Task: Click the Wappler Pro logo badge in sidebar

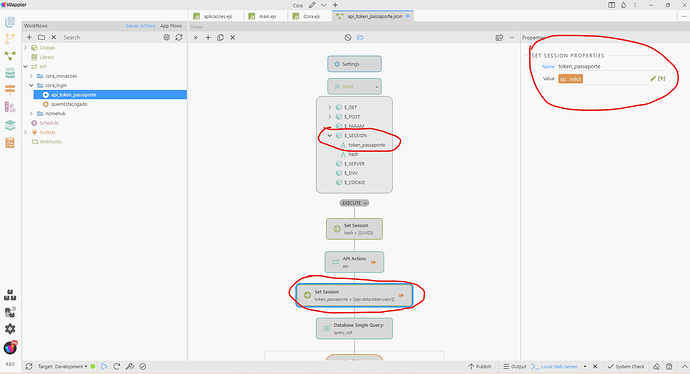Action: [x=10, y=348]
